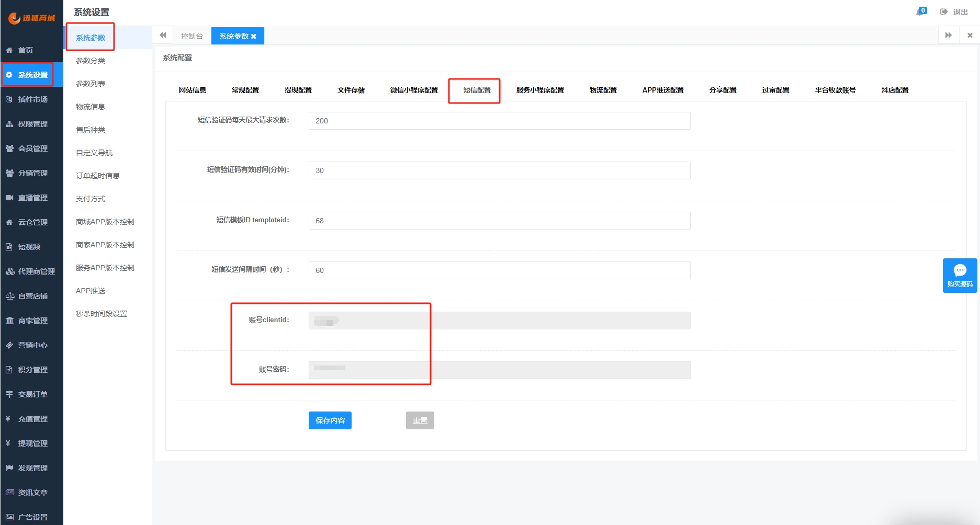Click the 会员管理 users icon
980x525 pixels.
click(x=9, y=149)
